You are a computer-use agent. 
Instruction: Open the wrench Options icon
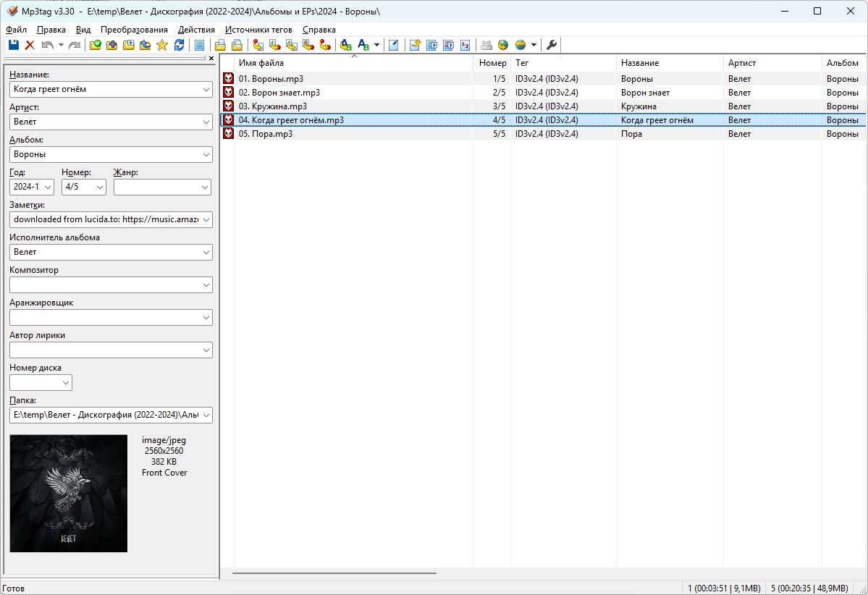point(552,46)
